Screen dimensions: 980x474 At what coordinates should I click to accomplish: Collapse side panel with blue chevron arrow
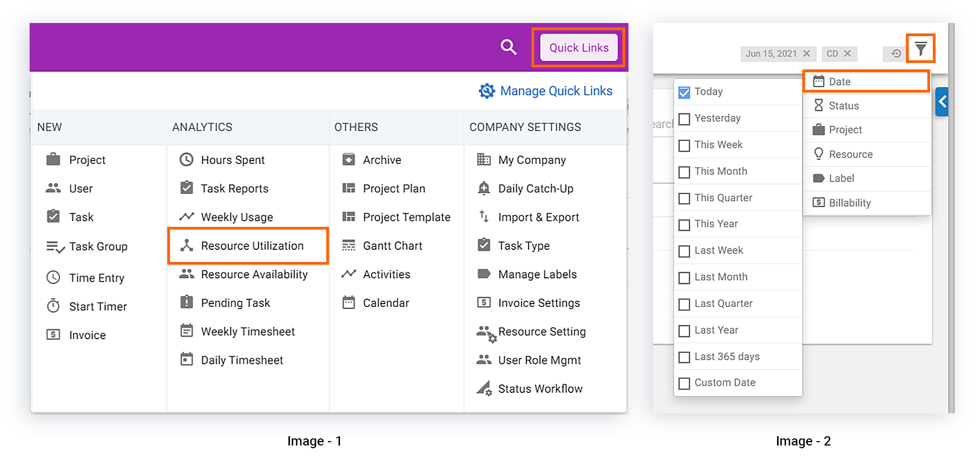(x=942, y=101)
